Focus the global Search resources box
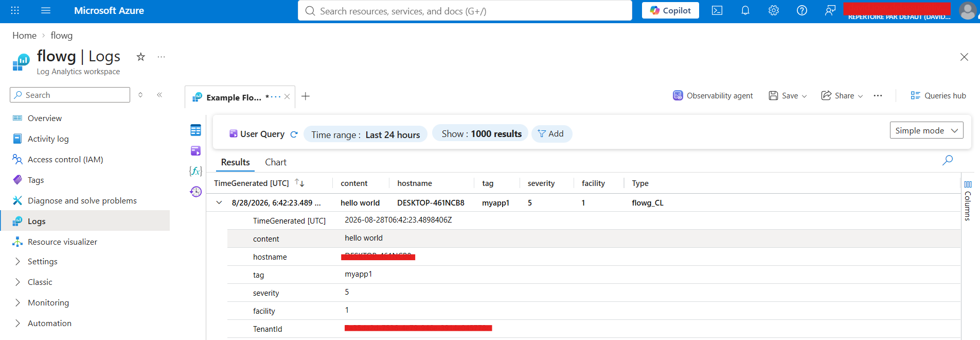 (465, 11)
